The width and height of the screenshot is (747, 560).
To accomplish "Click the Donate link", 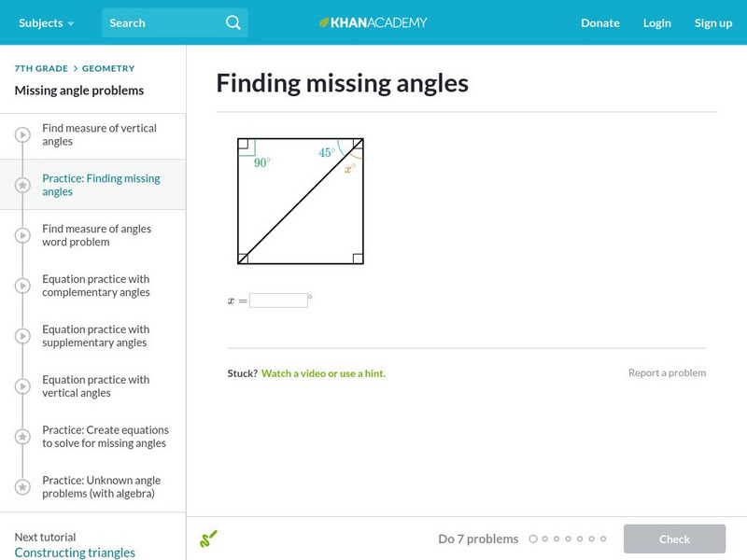I will click(599, 22).
